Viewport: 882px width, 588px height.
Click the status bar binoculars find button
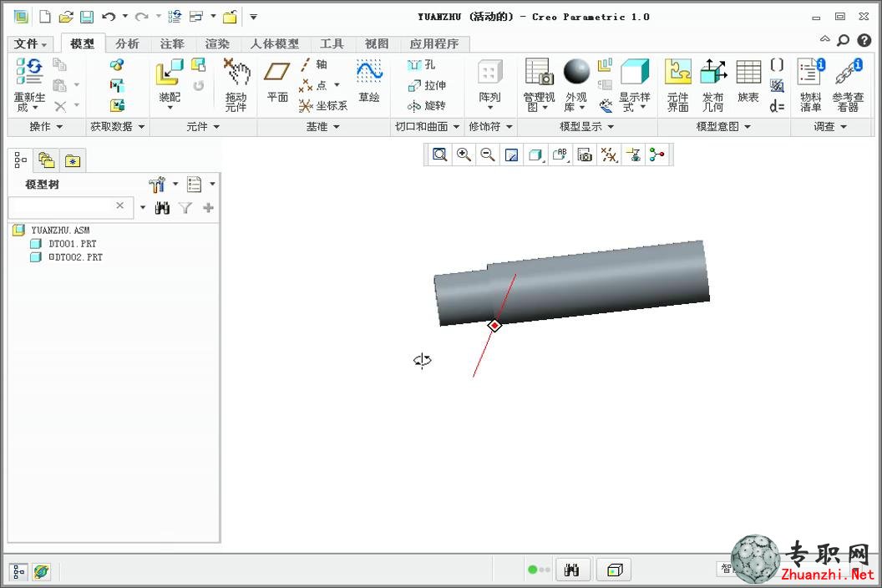pos(571,570)
